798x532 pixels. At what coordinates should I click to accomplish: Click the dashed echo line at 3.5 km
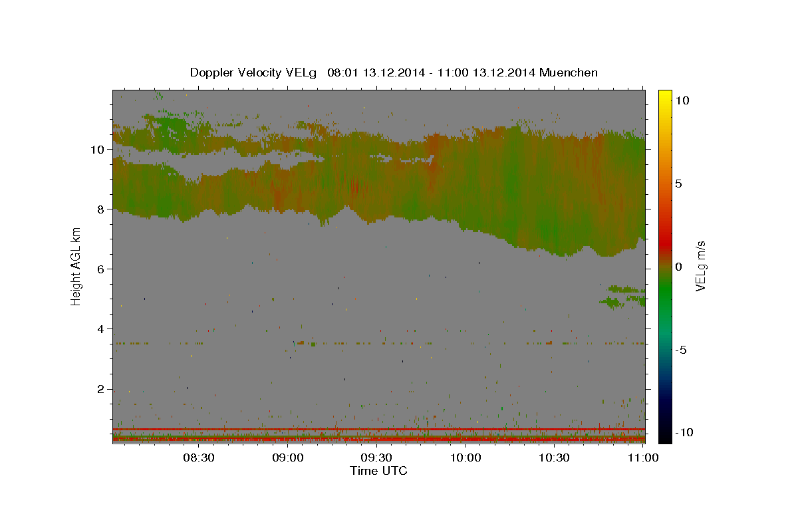coord(378,343)
